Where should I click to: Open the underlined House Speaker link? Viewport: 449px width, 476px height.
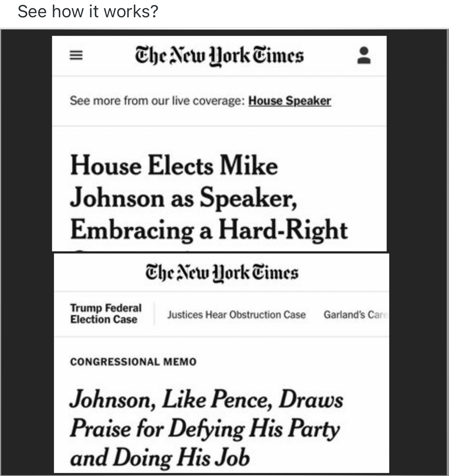[x=289, y=101]
